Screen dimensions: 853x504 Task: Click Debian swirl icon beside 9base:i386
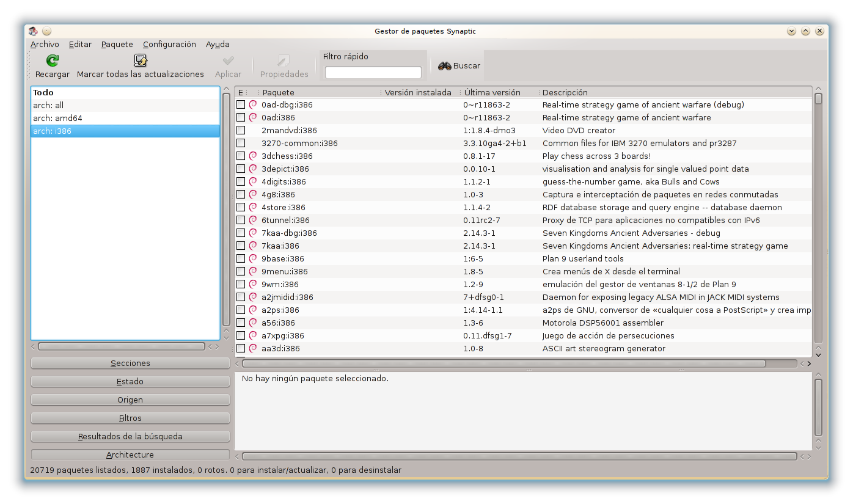tap(253, 258)
